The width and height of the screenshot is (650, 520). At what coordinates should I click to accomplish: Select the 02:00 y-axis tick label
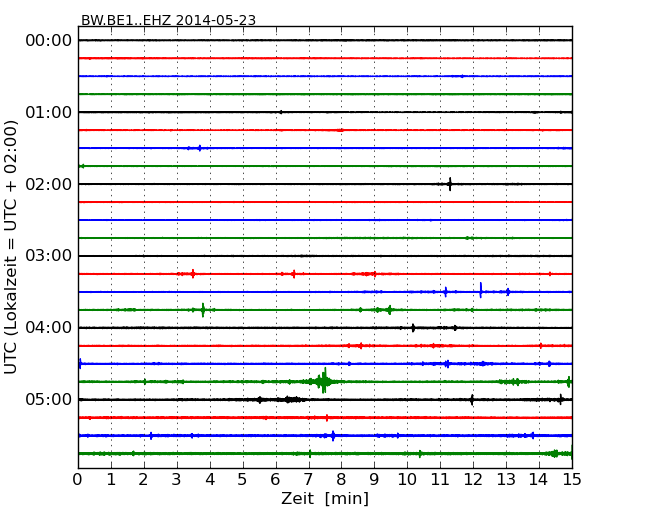[49, 184]
